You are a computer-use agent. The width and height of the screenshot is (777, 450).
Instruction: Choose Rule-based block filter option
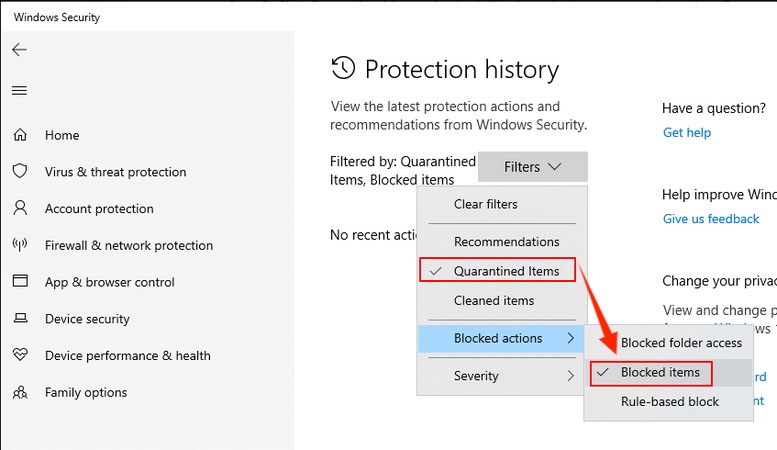(x=670, y=402)
